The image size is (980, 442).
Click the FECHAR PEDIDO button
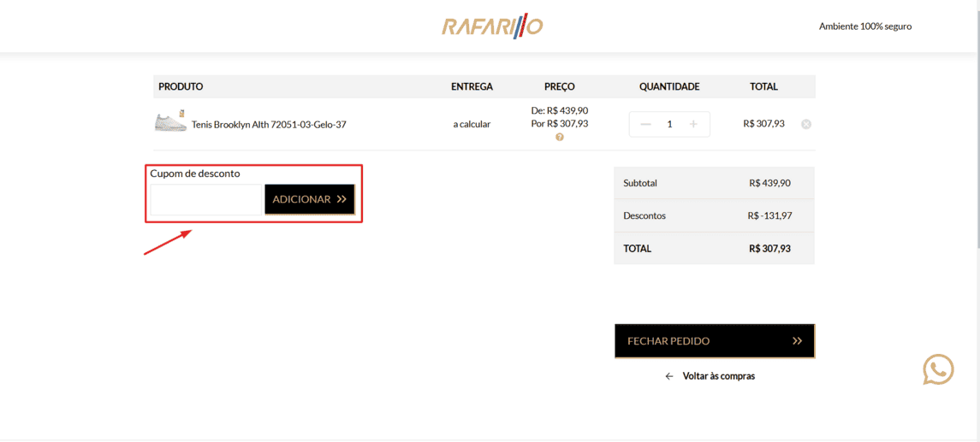coord(715,341)
